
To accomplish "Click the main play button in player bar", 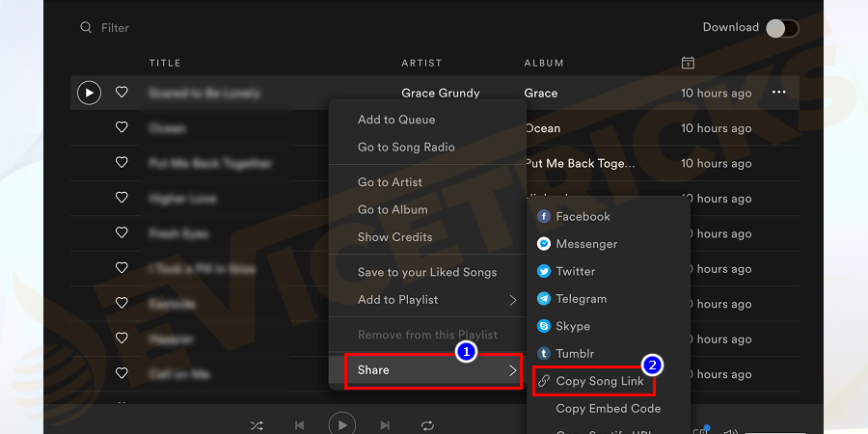I will click(x=342, y=424).
